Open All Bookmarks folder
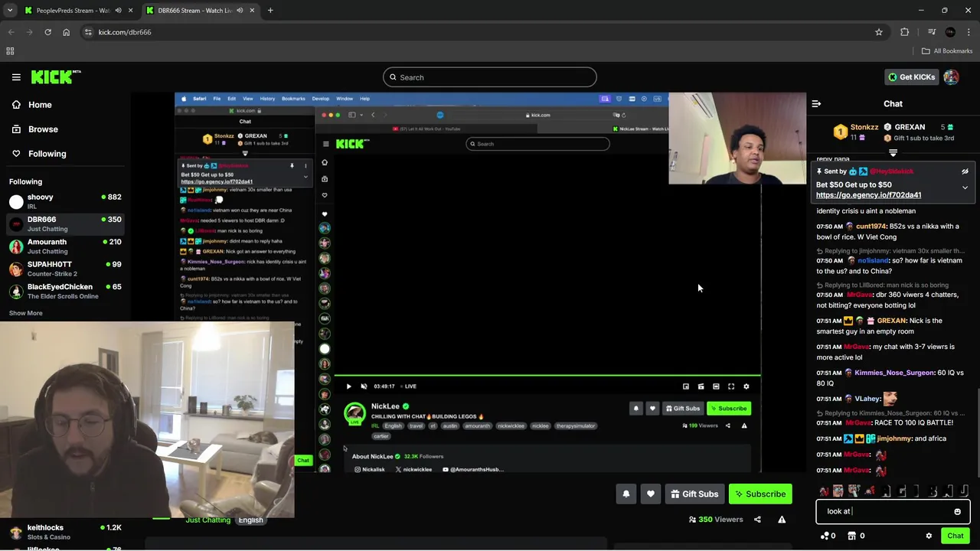This screenshot has width=980, height=551. 947,51
